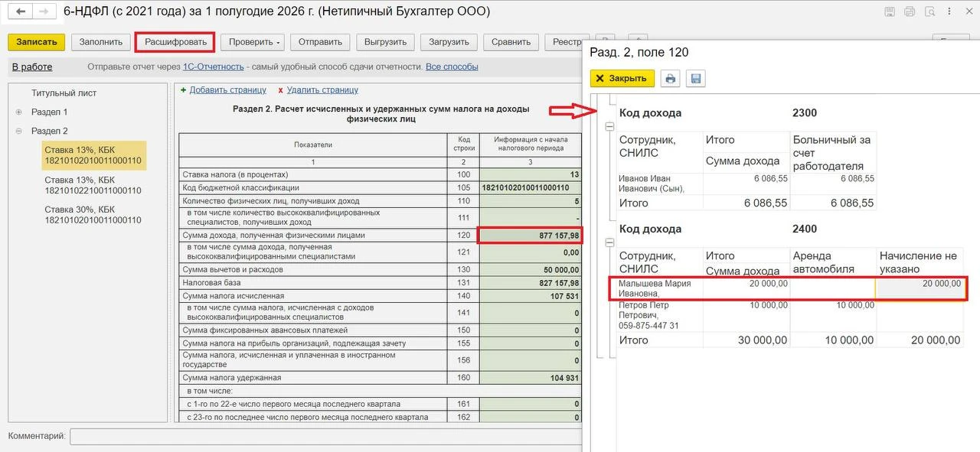Open the print preview icon in title bar

click(929, 11)
